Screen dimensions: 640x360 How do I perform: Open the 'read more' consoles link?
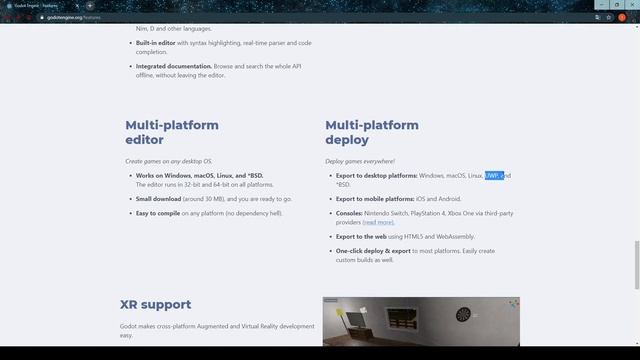[x=378, y=222]
